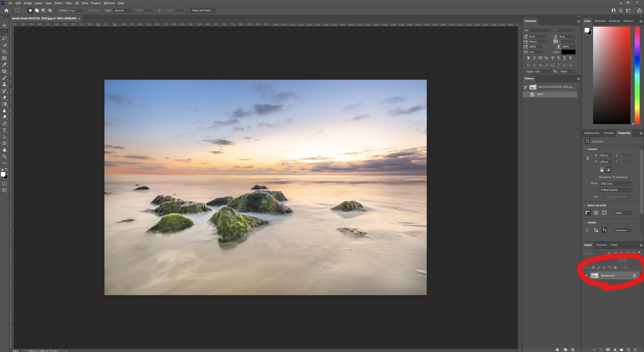Collapse the Rulers & Grids section
The height and width of the screenshot is (352, 644).
click(585, 205)
